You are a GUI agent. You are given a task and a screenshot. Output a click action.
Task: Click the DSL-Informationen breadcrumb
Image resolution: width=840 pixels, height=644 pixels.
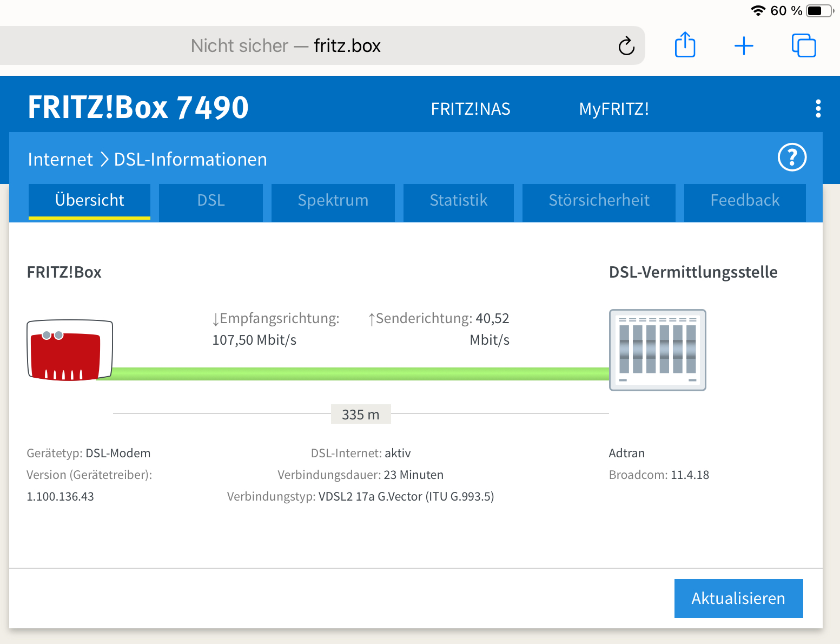190,159
